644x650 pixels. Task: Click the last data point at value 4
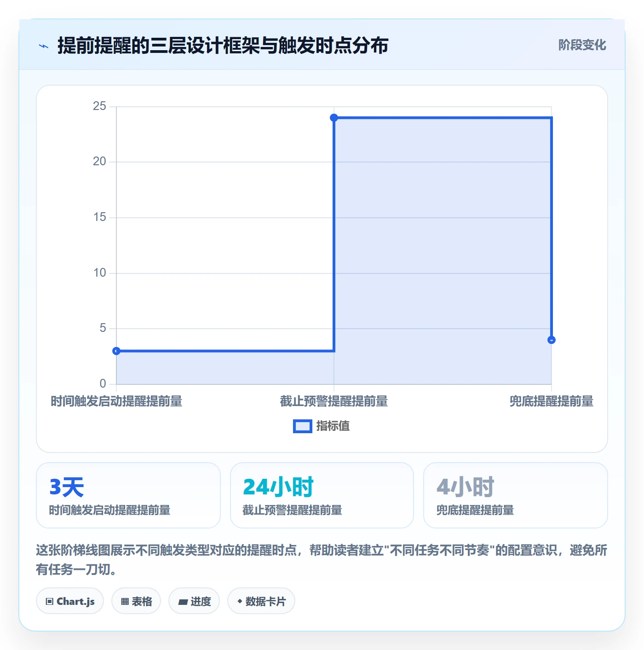coord(552,340)
